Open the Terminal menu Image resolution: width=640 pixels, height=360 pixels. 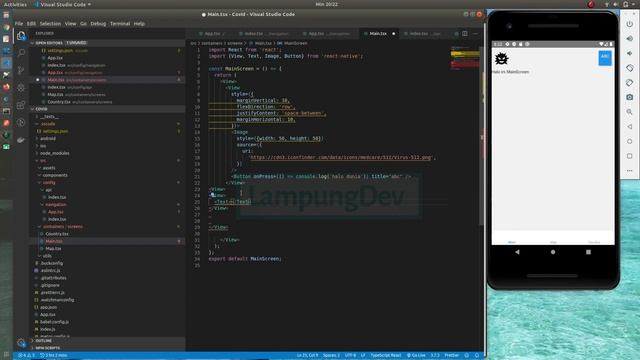click(x=120, y=24)
